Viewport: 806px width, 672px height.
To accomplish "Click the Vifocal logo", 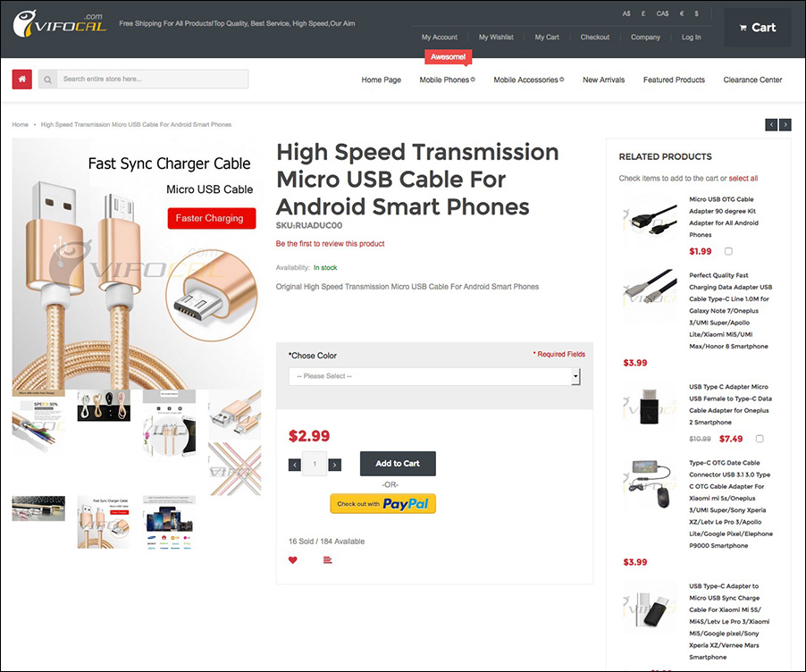I will (60, 24).
